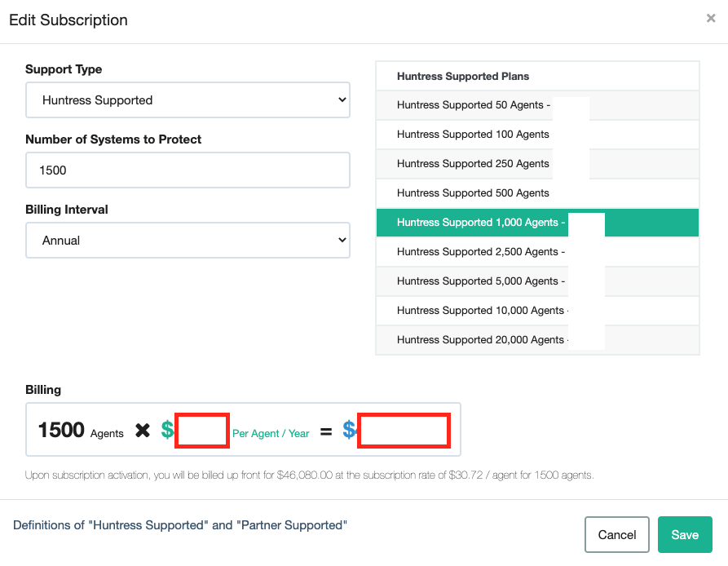Save the subscription changes
This screenshot has height=566, width=728.
coord(685,535)
